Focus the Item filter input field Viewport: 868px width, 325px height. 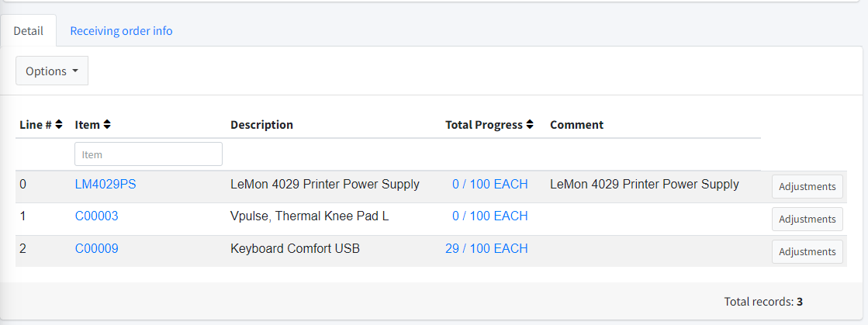coord(148,154)
